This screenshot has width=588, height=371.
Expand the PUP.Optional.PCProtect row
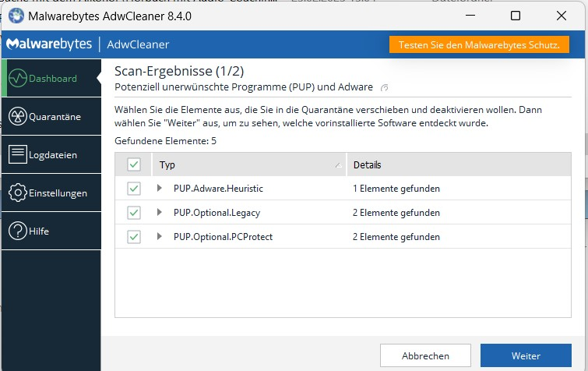(159, 237)
